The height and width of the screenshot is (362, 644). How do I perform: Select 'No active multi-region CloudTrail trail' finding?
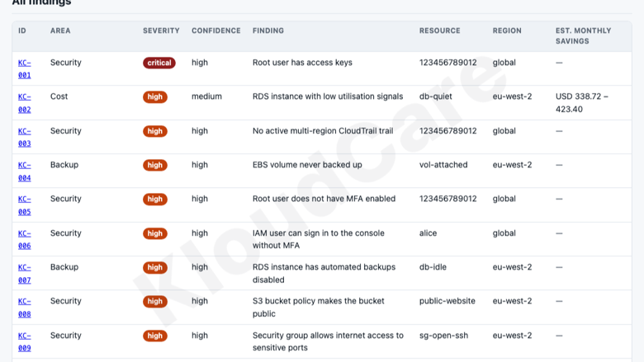[323, 131]
